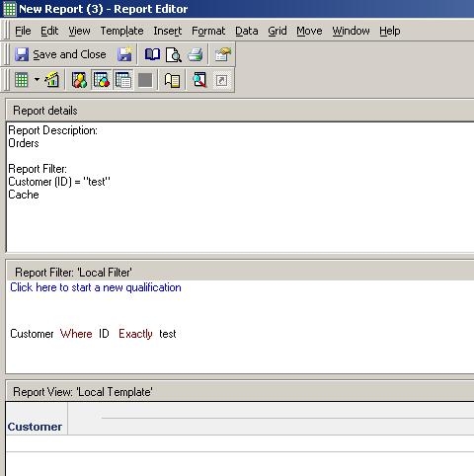
Task: Click the grid view icon
Action: pyautogui.click(x=22, y=80)
